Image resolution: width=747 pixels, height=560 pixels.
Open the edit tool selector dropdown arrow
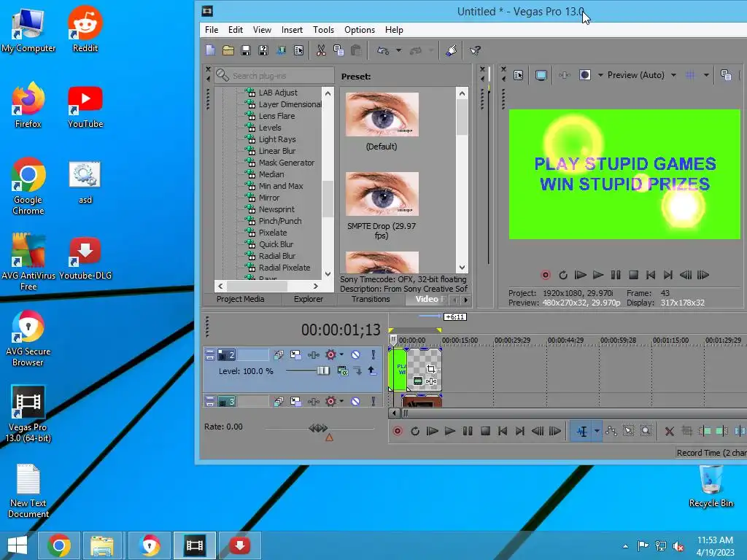(597, 431)
